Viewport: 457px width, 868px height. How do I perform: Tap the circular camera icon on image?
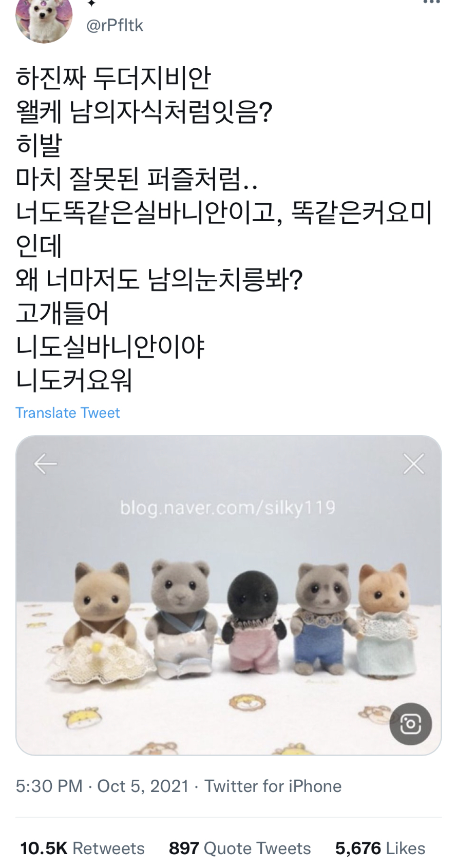(410, 724)
